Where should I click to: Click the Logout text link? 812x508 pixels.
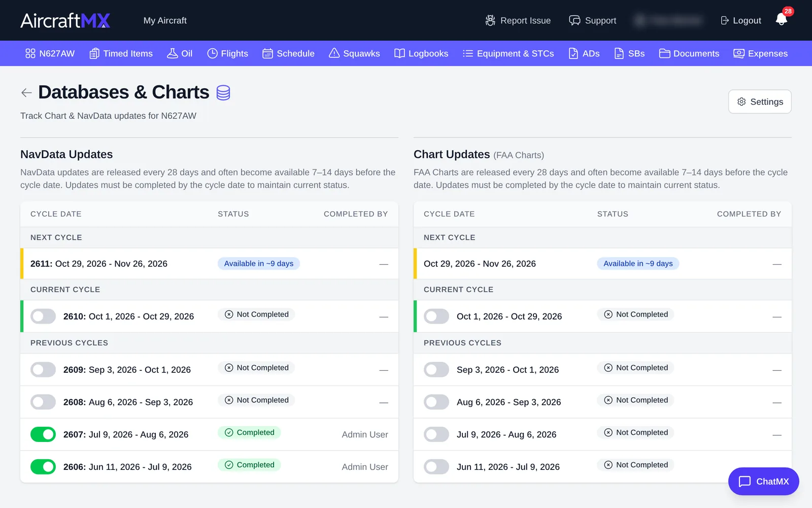pyautogui.click(x=747, y=20)
